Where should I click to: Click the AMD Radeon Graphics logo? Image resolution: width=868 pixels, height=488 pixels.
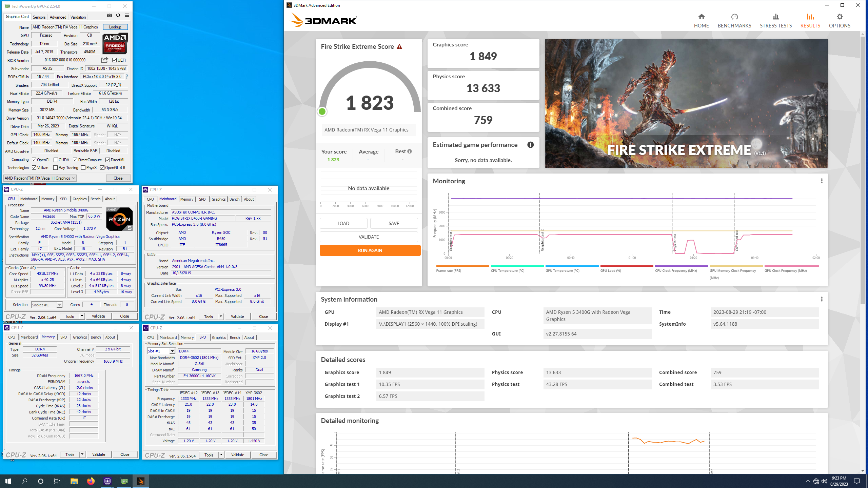point(115,43)
